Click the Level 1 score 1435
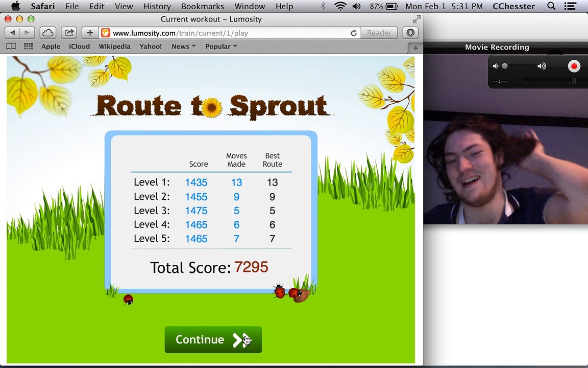This screenshot has height=368, width=588. tap(196, 182)
